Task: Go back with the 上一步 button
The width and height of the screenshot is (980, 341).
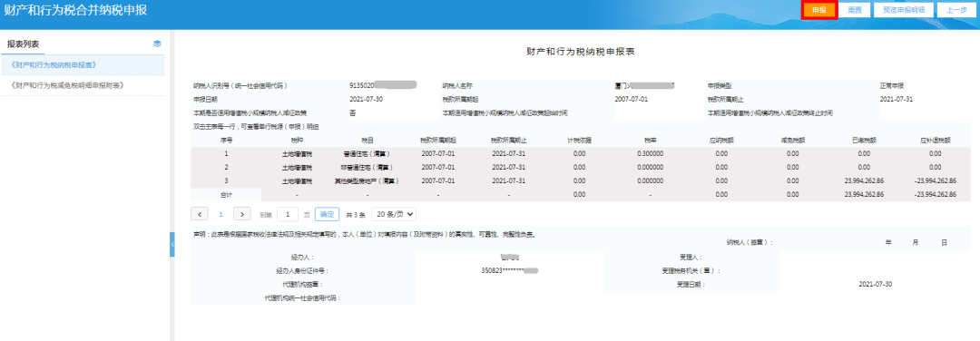Action: coord(956,10)
